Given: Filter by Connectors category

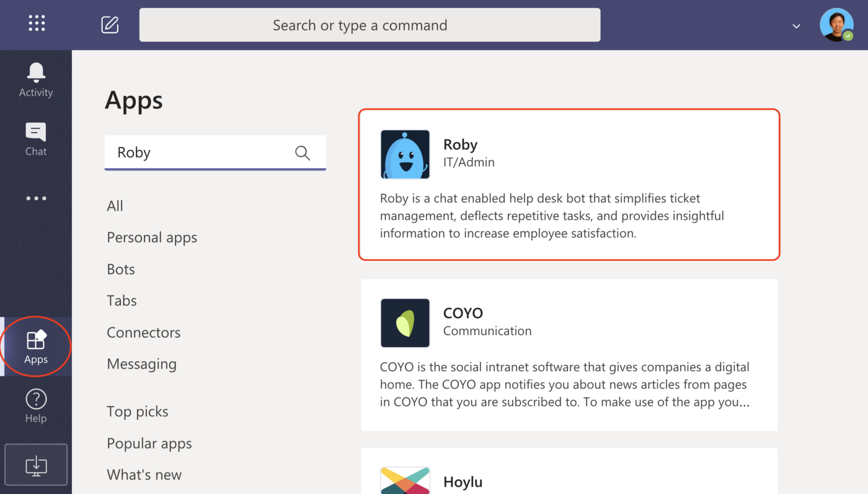Looking at the screenshot, I should (144, 332).
